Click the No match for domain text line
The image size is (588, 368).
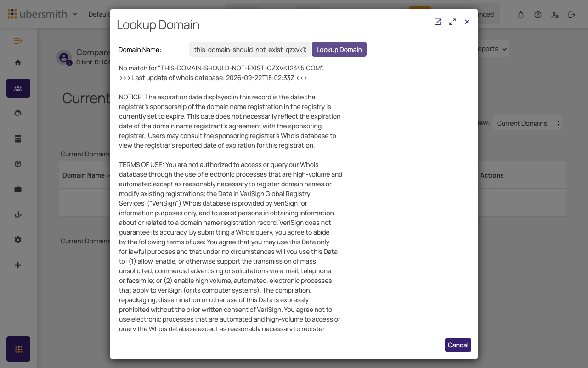click(221, 68)
